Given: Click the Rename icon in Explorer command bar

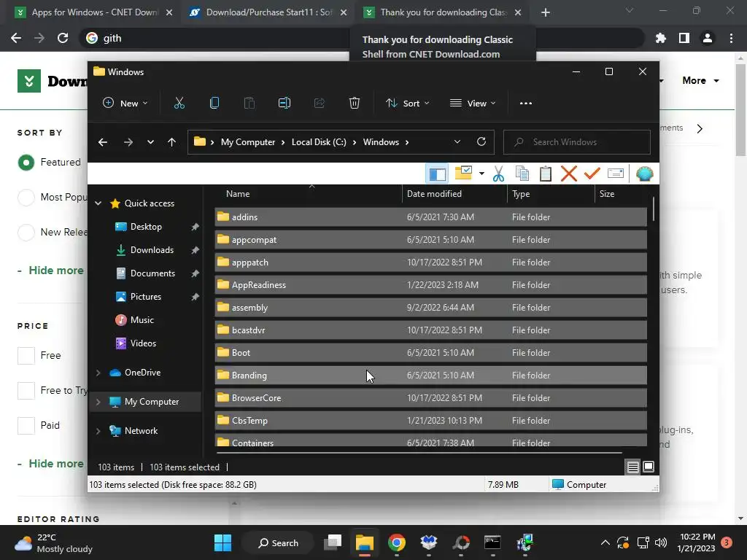Looking at the screenshot, I should (x=285, y=103).
